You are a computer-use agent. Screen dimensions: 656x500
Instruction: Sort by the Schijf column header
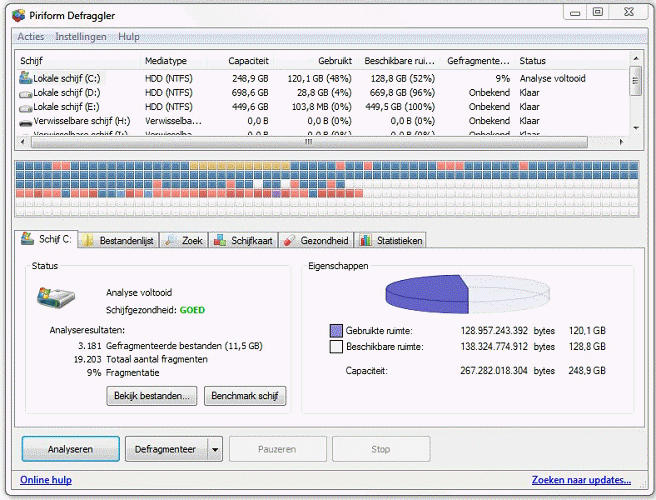click(78, 61)
